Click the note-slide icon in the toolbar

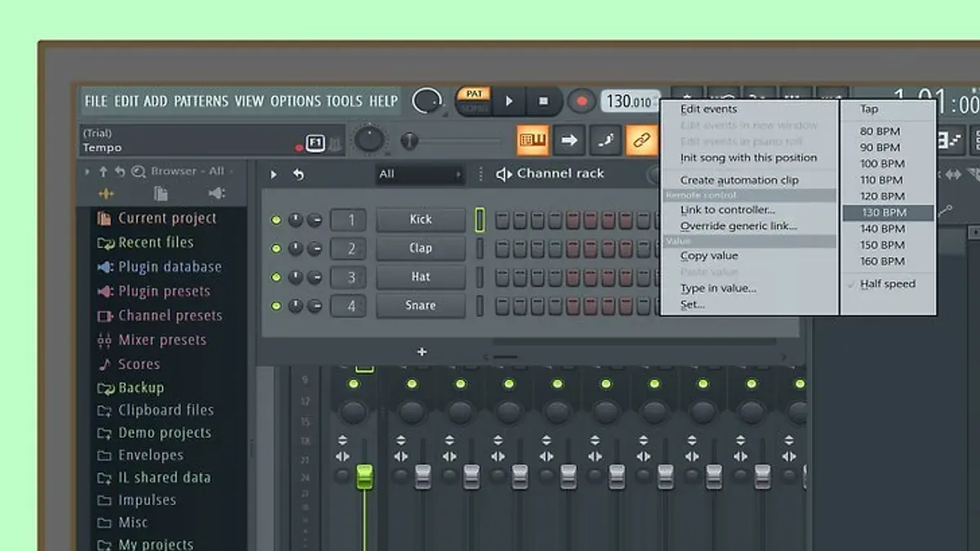point(605,140)
